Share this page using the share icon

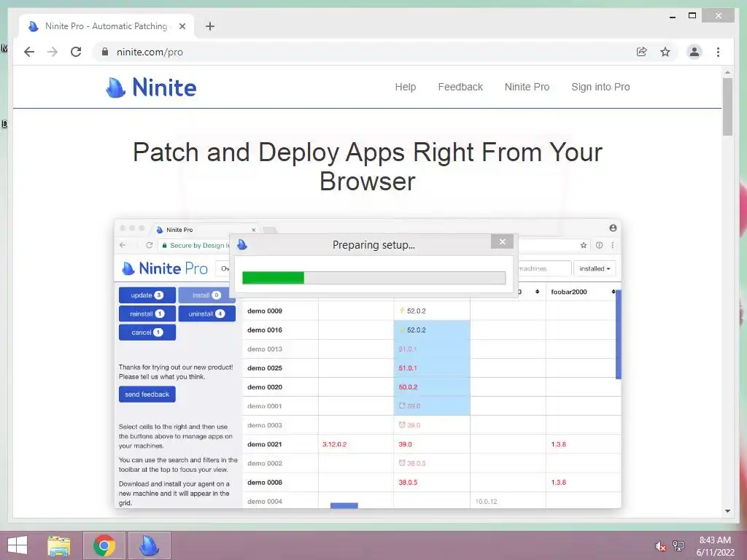(642, 52)
